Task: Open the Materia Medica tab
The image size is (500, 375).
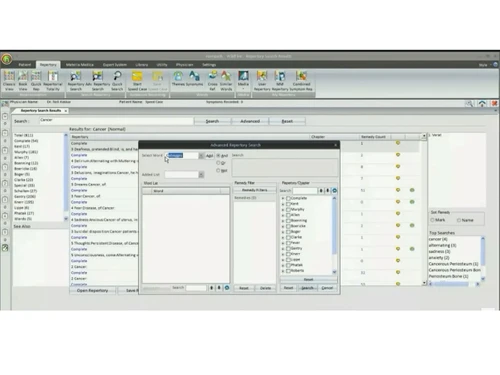Action: pyautogui.click(x=80, y=65)
